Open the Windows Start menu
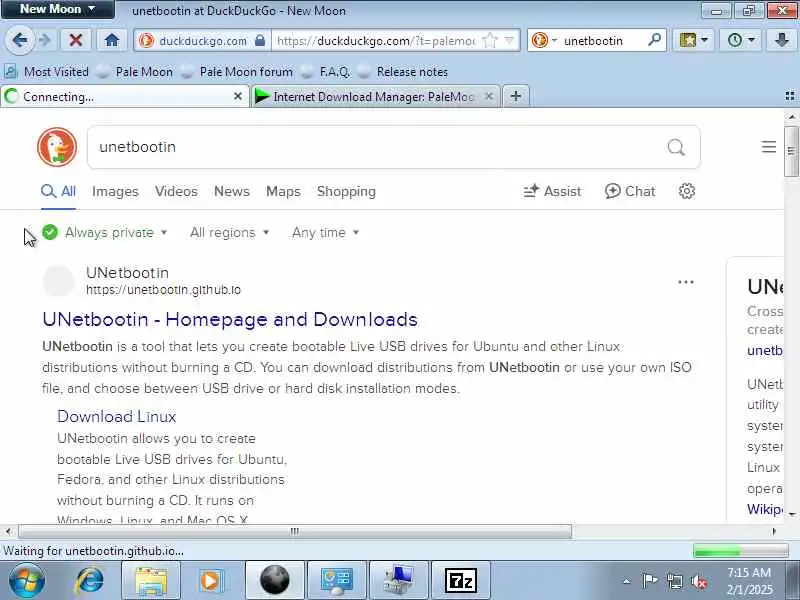800x600 pixels. point(26,581)
